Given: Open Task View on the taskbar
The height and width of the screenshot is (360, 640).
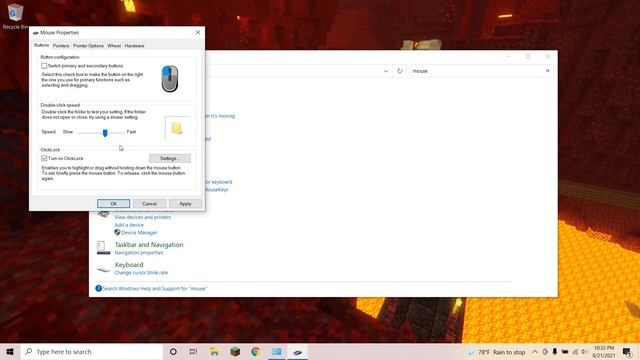Looking at the screenshot, I should click(193, 351).
